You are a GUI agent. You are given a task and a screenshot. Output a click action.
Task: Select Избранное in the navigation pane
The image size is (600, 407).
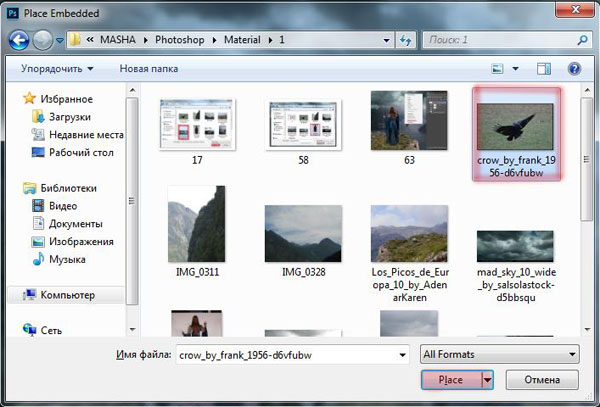pos(67,99)
